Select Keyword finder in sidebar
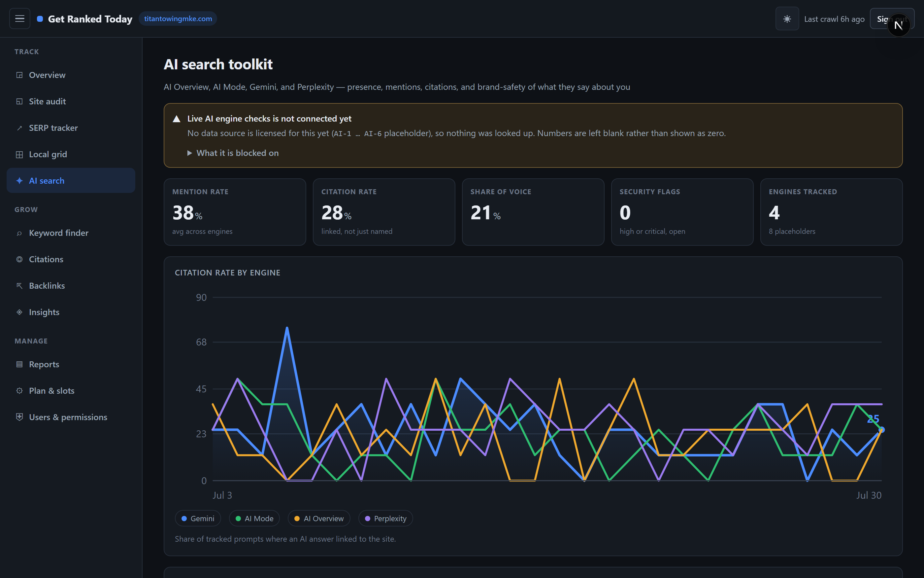Image resolution: width=924 pixels, height=578 pixels. [71, 233]
